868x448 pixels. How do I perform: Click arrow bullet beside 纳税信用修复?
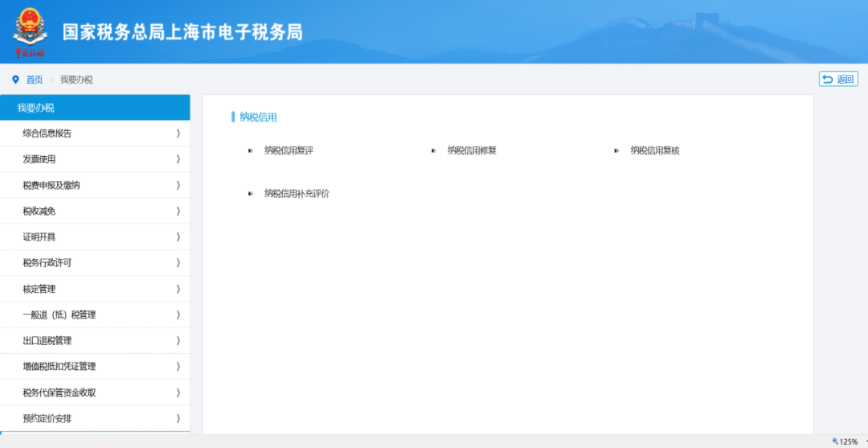(x=433, y=150)
